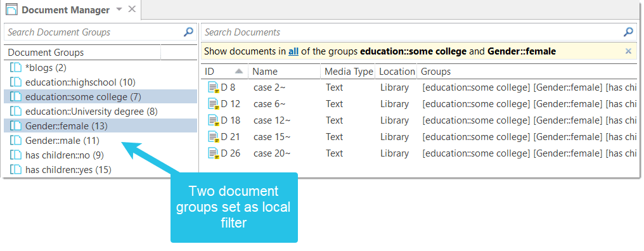Select document name case 20~
Viewport: 644px width, 251px height.
(272, 153)
